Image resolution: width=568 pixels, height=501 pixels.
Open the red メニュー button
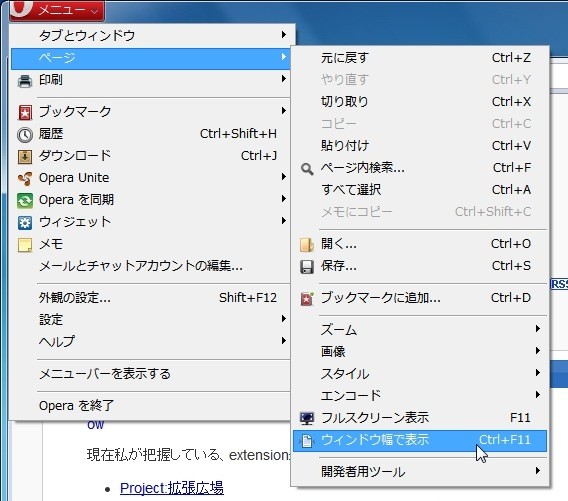pos(57,10)
